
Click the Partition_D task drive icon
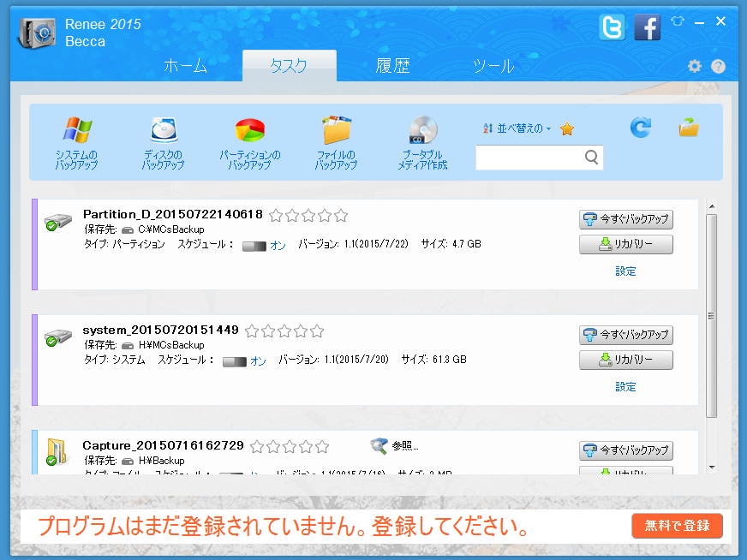57,222
